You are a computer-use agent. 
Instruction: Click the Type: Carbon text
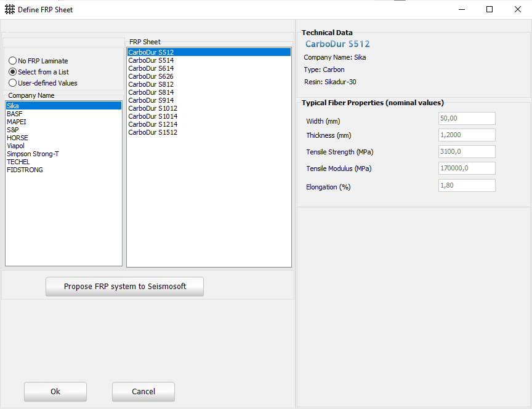(x=324, y=69)
